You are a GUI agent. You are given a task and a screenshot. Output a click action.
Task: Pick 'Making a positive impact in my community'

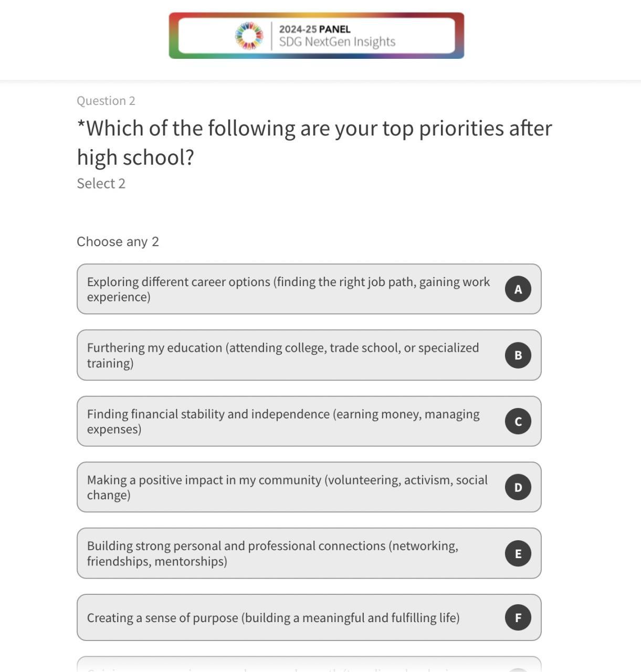pyautogui.click(x=287, y=487)
